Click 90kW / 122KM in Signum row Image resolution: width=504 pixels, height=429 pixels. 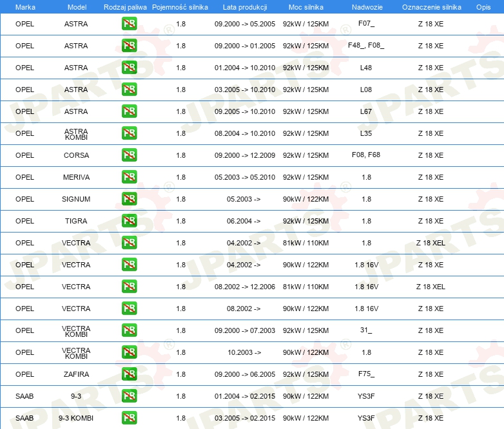[x=305, y=199]
